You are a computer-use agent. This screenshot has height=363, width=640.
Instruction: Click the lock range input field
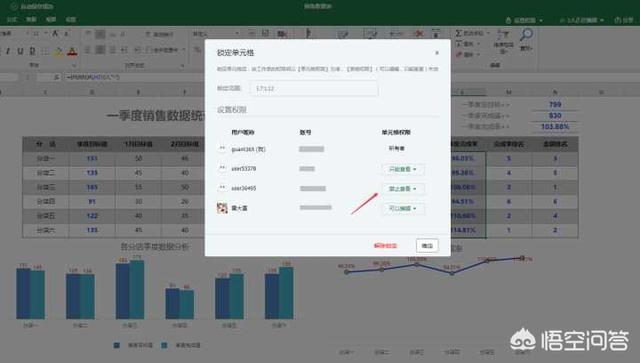(314, 88)
